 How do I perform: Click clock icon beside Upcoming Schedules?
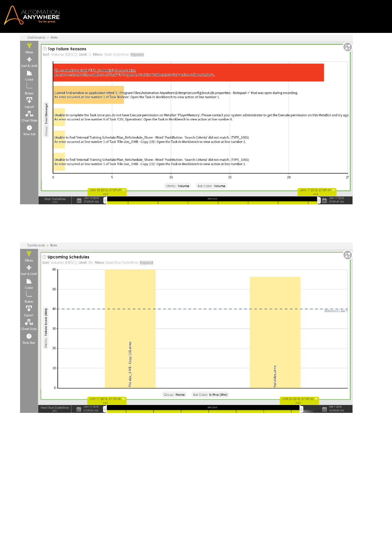(x=44, y=257)
